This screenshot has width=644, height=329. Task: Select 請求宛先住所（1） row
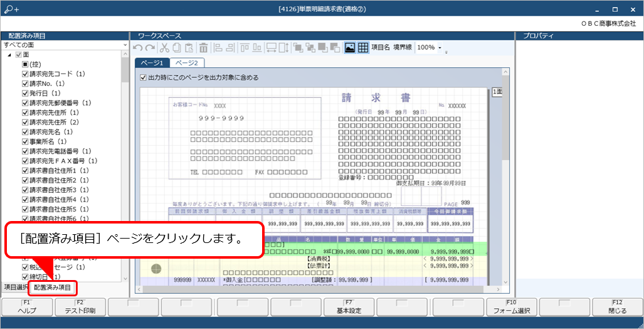(x=54, y=112)
